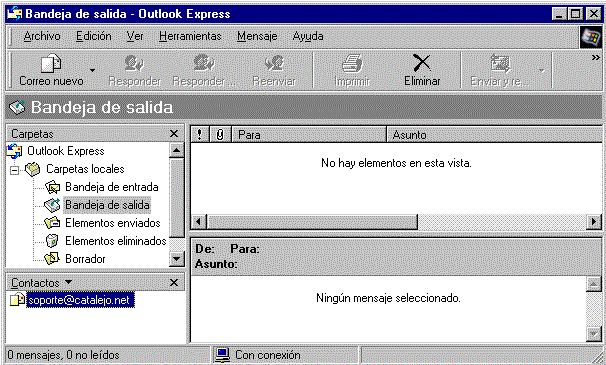Click the Reenviar toolbar icon
606x365 pixels.
tap(274, 63)
